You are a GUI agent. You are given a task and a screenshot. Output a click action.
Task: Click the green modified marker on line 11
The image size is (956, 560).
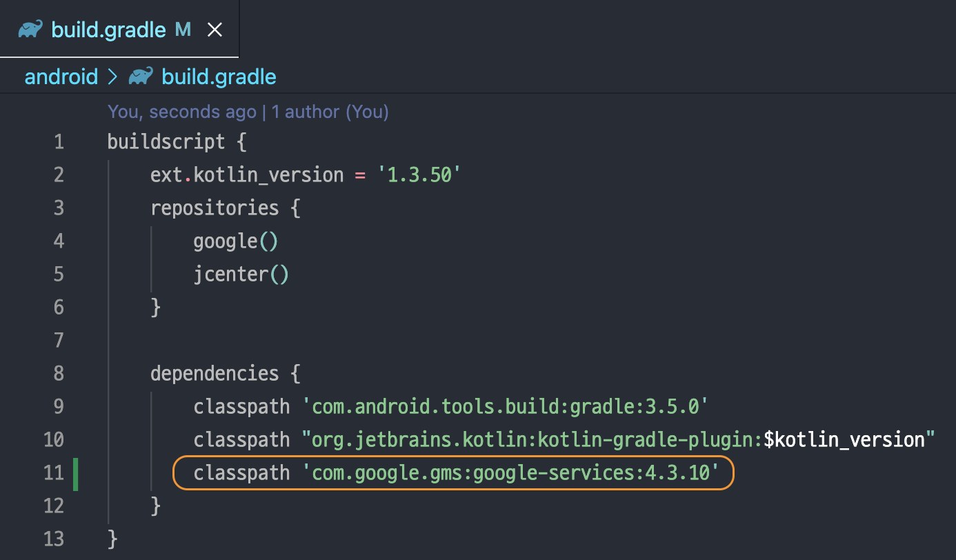[x=75, y=473]
